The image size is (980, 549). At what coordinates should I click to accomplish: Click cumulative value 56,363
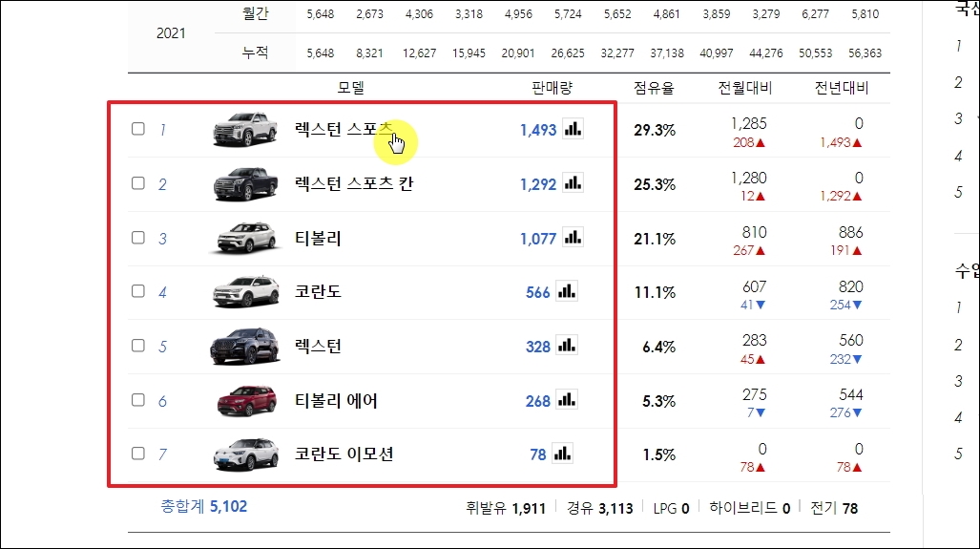(x=865, y=53)
